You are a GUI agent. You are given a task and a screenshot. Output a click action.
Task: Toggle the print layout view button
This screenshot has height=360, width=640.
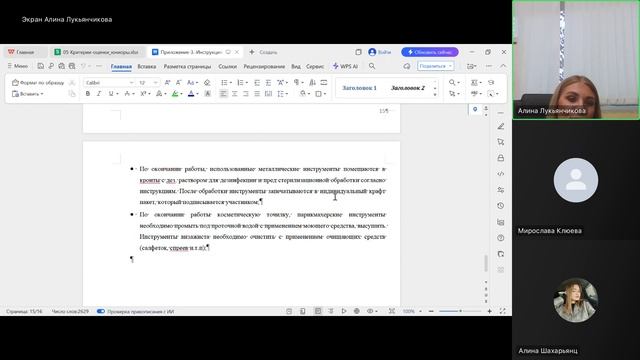point(318,311)
